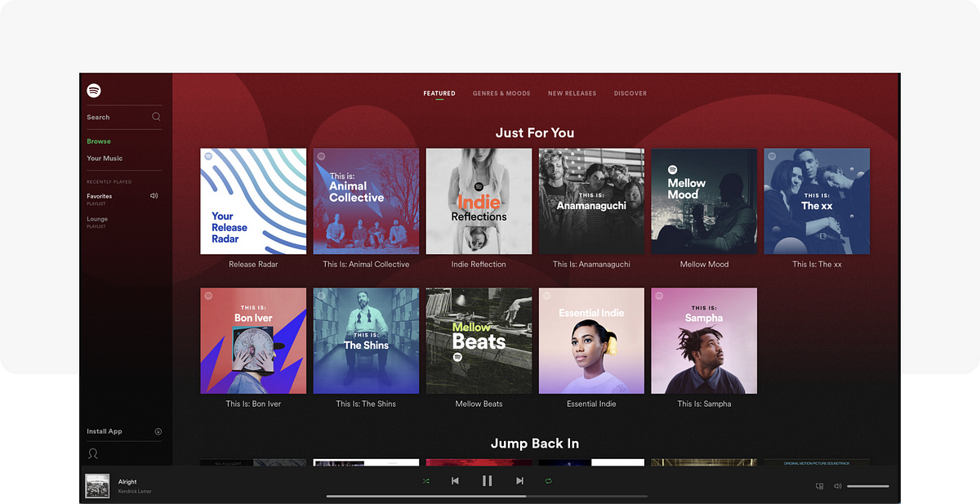
Task: Toggle shuffle playback
Action: click(x=426, y=481)
